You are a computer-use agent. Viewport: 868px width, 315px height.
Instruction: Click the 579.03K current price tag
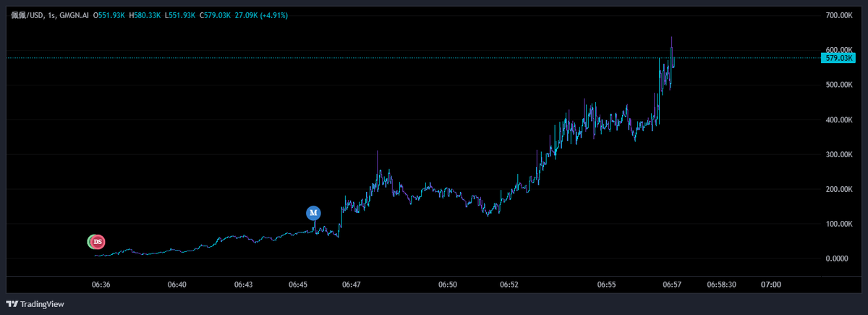pos(838,58)
